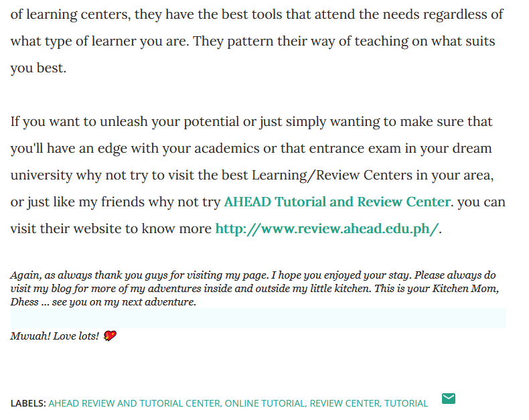Open the ONLINE TUTORIAL label
The image size is (529, 420).
coord(266,403)
